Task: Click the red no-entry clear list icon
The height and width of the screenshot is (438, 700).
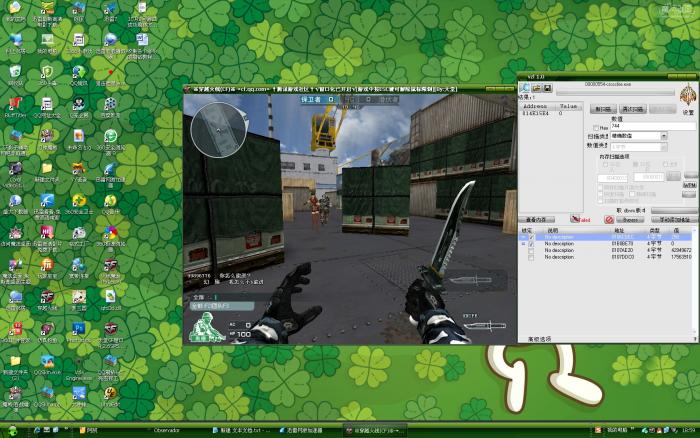Action: [609, 219]
